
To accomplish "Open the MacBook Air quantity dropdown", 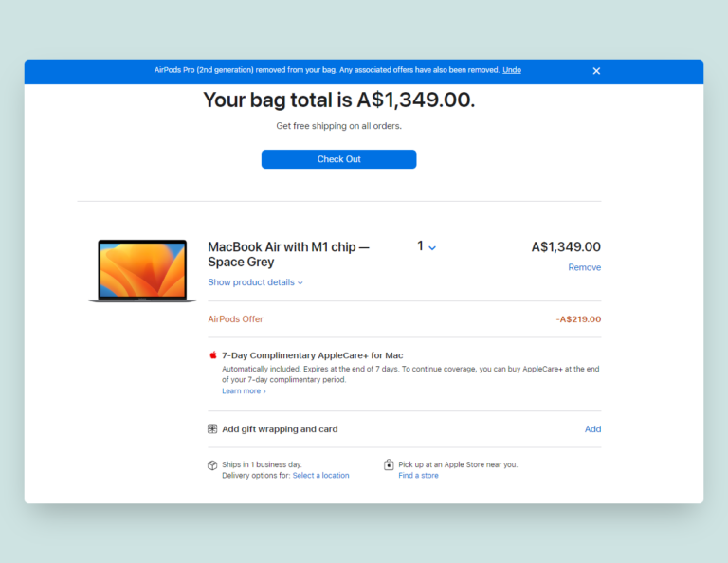I will click(x=427, y=246).
